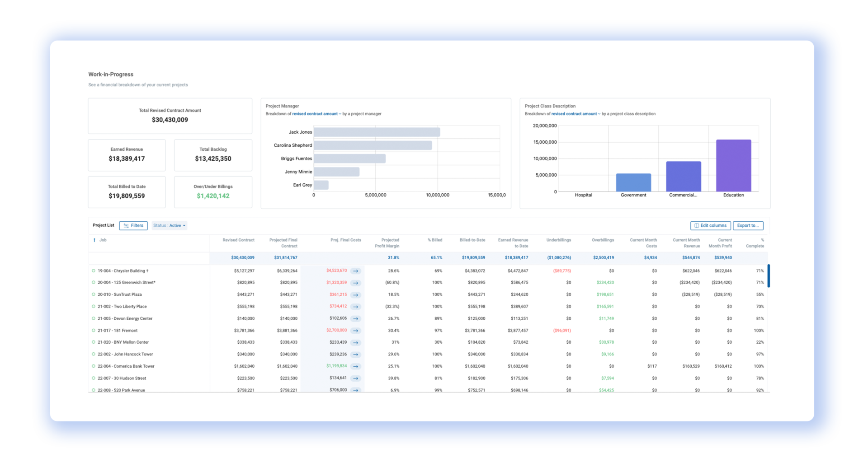Screen dimensions: 868x467
Task: Open revised contract amount dropdown in Project Class
Action: pyautogui.click(x=576, y=114)
